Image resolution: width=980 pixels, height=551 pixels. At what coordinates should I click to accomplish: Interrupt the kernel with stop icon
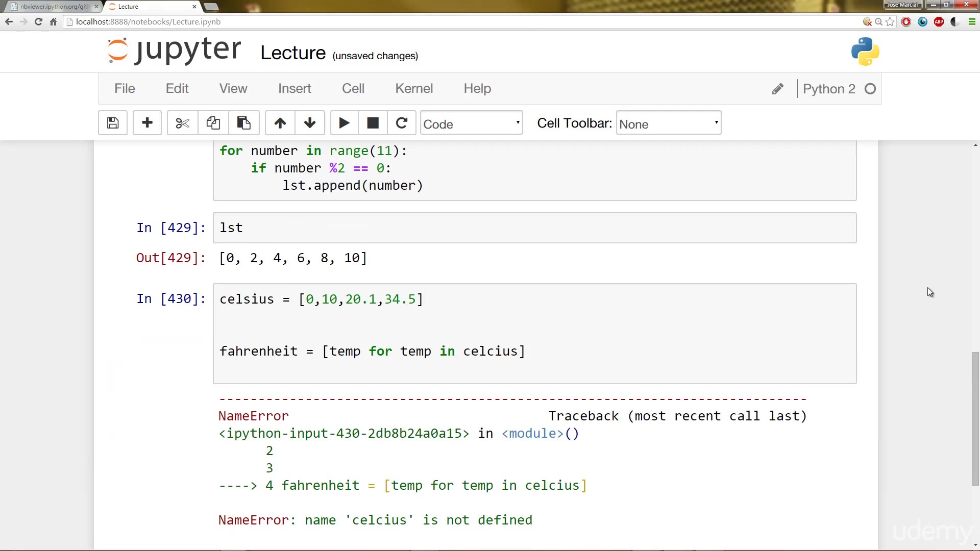(x=373, y=122)
